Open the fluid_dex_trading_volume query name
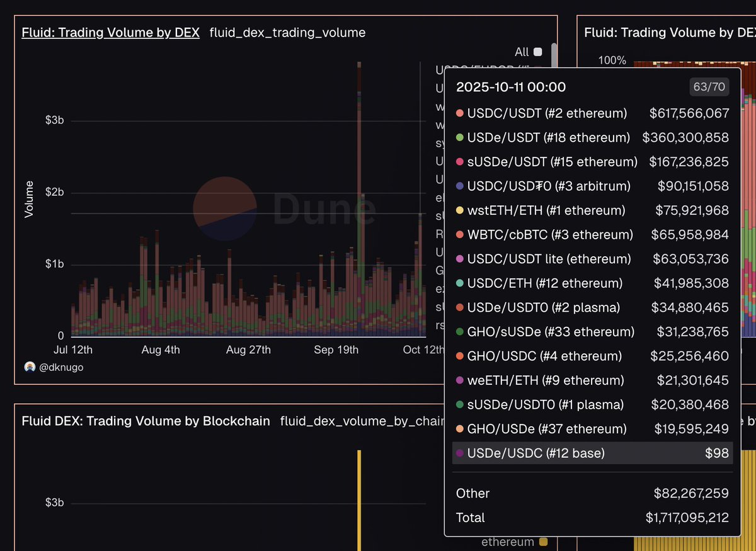 (x=287, y=33)
